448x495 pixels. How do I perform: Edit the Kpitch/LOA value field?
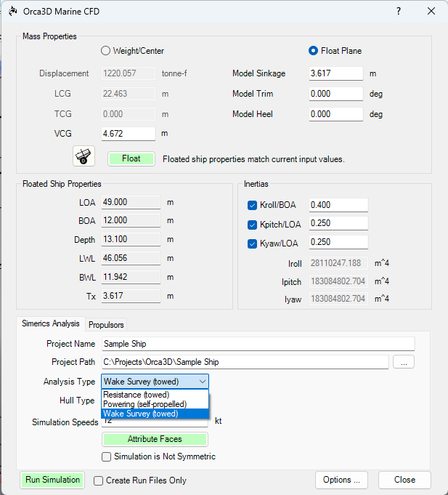pyautogui.click(x=338, y=223)
